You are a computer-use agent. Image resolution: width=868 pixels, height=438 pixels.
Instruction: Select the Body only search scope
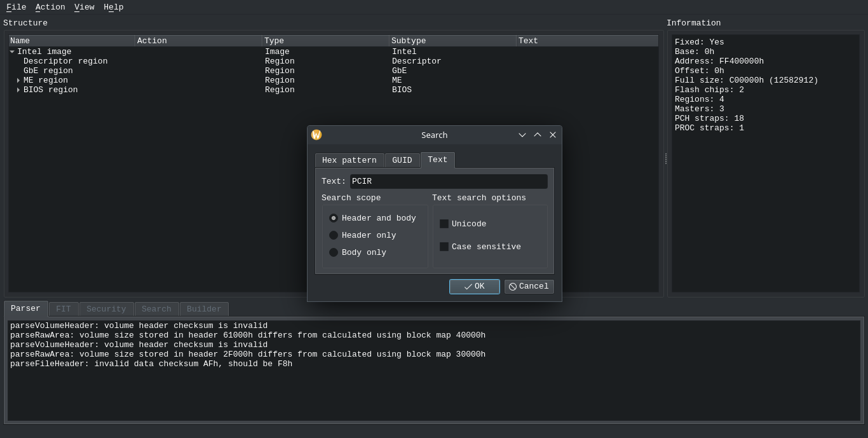click(x=334, y=252)
